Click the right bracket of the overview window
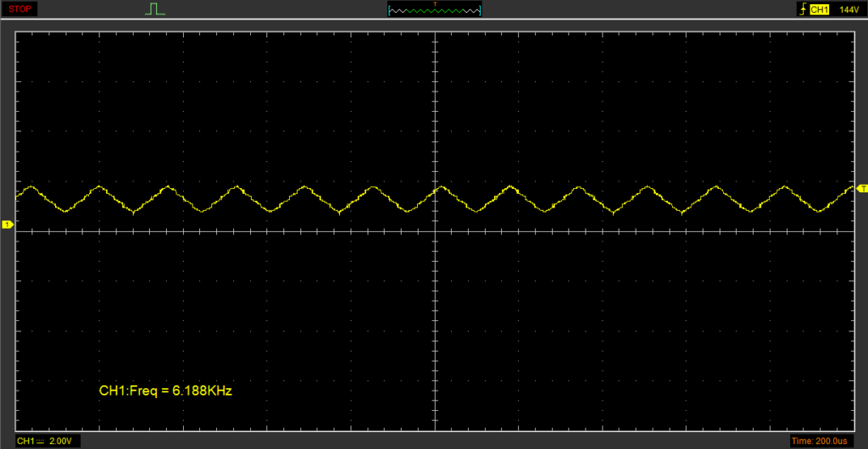868x449 pixels. (480, 10)
